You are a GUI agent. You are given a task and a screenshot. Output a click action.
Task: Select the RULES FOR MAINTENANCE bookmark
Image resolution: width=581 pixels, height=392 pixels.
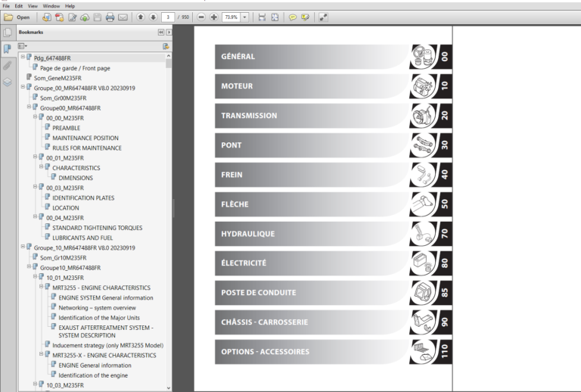point(87,148)
